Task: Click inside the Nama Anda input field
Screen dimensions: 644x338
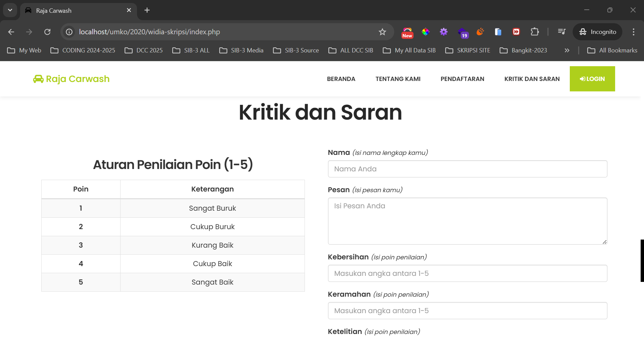Action: (x=467, y=169)
